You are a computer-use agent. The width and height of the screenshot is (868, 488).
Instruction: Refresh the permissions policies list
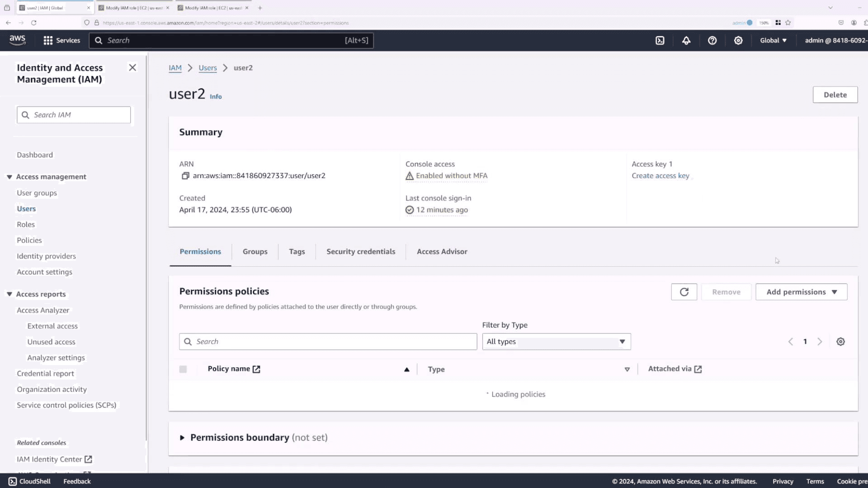click(684, 292)
